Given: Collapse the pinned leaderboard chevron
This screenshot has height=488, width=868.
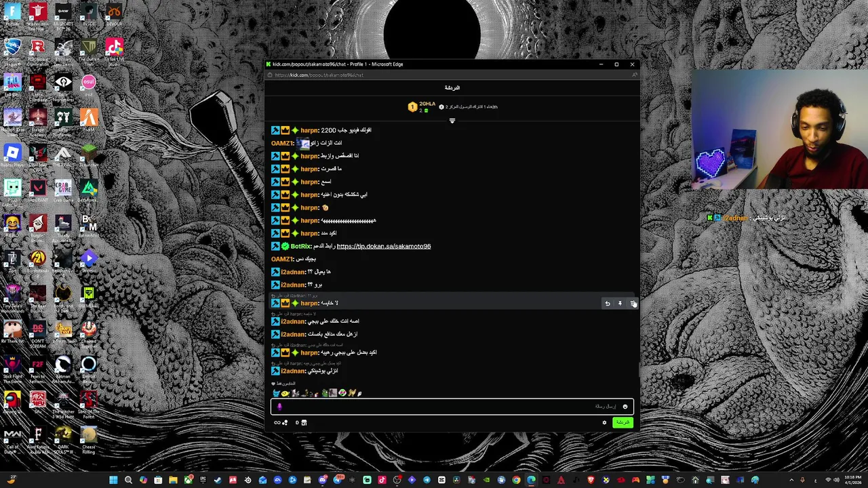Looking at the screenshot, I should click(452, 121).
